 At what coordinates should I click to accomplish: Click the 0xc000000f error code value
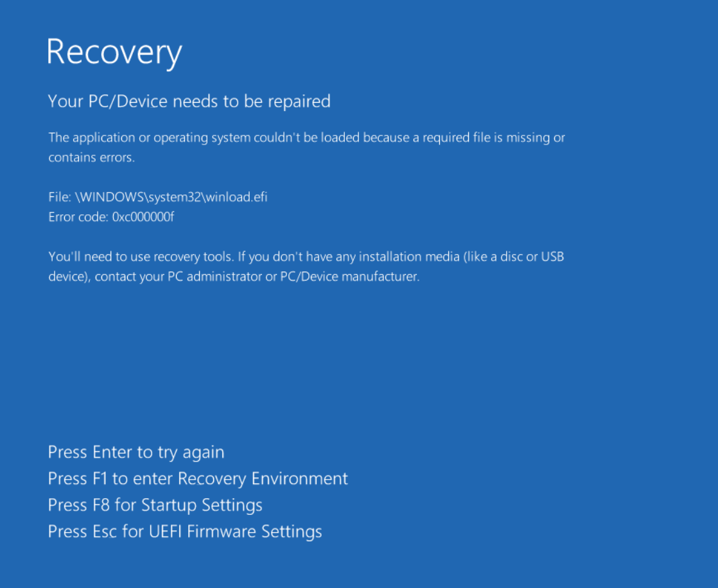point(143,217)
